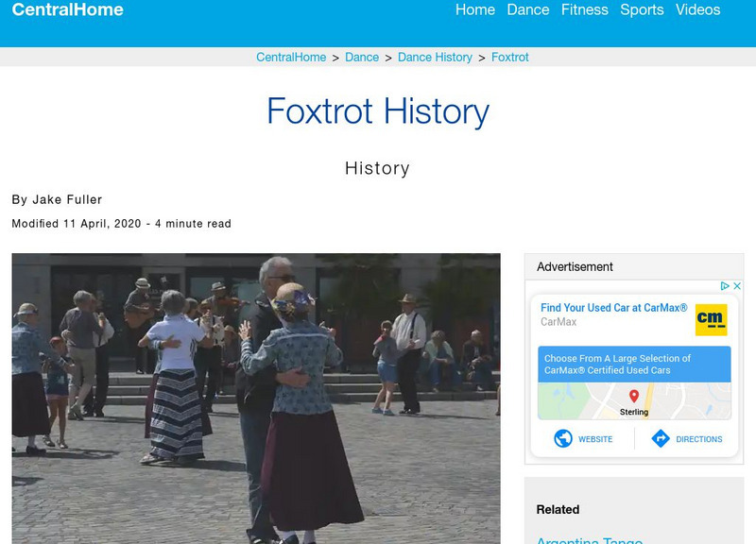
Task: Open the Home menu item
Action: (x=476, y=10)
